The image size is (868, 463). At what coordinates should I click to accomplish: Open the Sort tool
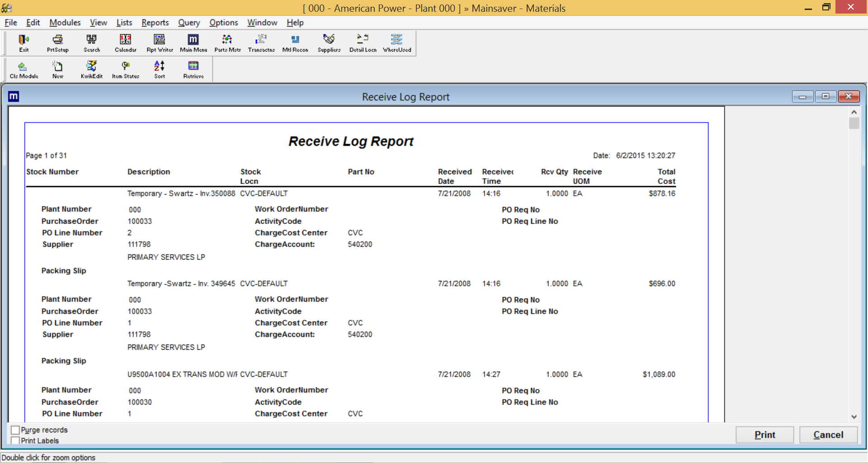(159, 69)
